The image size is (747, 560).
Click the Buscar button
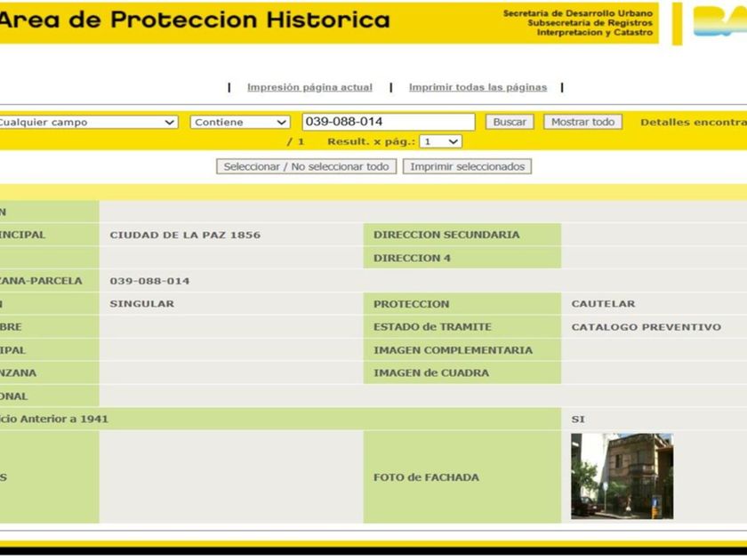(510, 122)
